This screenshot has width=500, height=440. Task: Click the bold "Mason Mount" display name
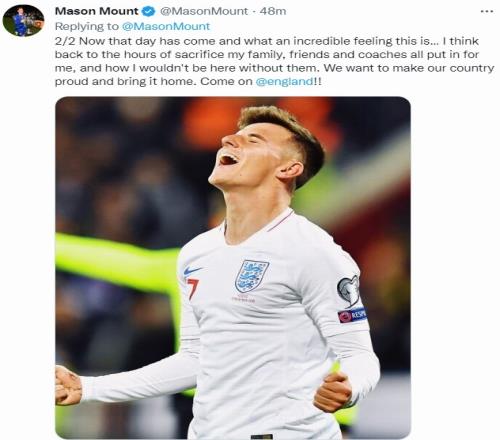click(96, 11)
